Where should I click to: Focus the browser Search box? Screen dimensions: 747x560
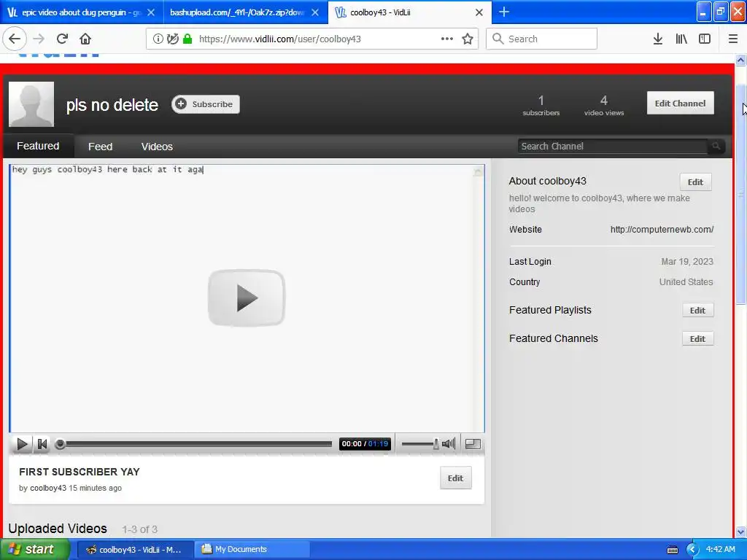point(542,39)
